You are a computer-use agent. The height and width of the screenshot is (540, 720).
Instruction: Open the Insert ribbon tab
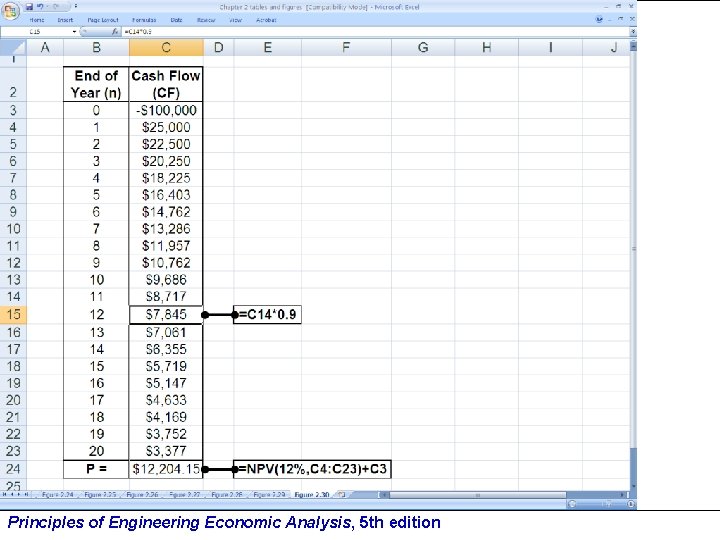(65, 20)
